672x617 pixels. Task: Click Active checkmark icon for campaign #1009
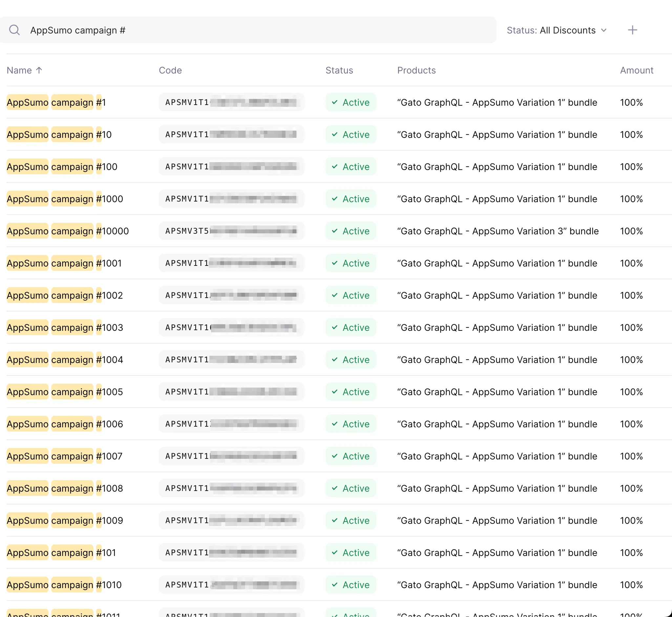coord(335,521)
